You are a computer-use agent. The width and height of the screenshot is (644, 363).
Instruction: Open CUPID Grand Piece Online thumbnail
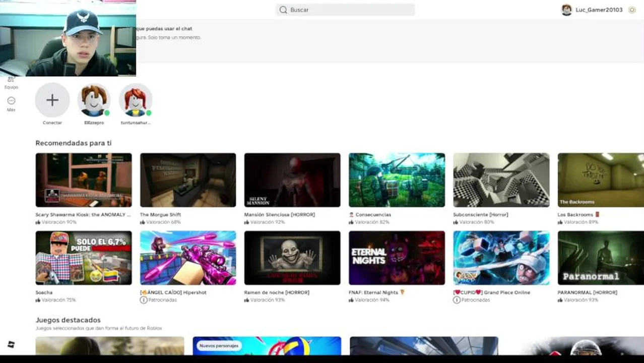(501, 258)
